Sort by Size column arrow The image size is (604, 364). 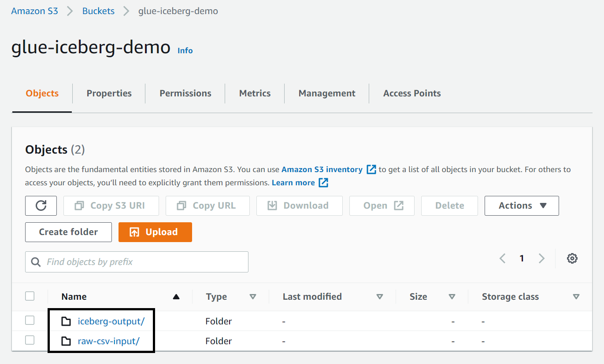point(452,297)
